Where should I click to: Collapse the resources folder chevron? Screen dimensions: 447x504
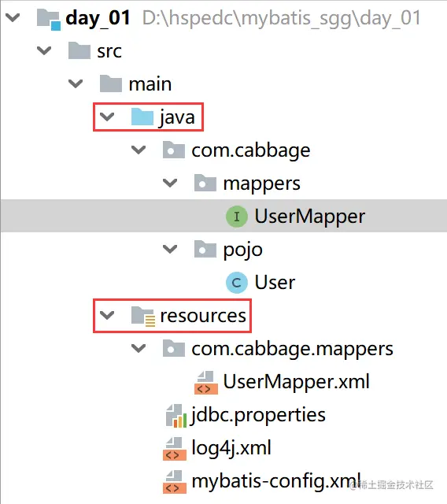(107, 316)
